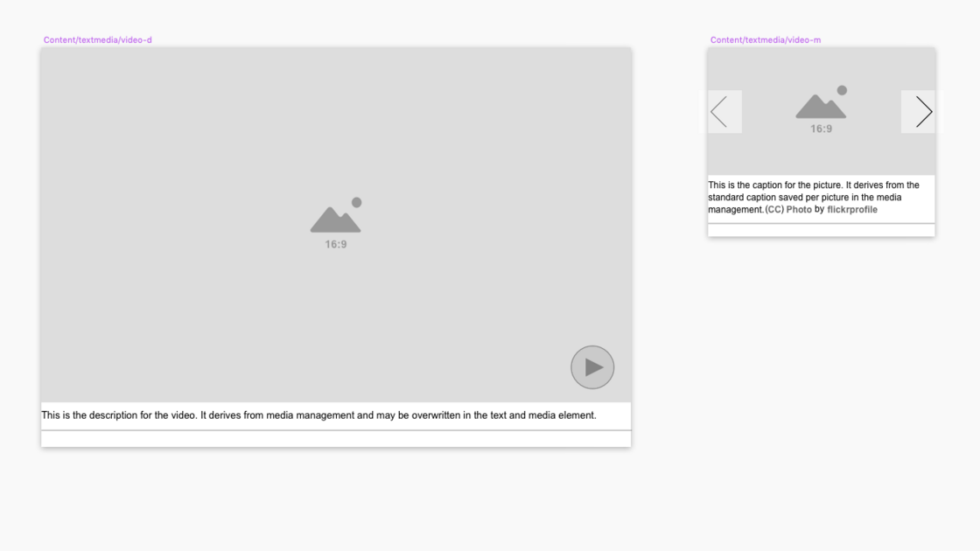Image resolution: width=980 pixels, height=551 pixels.
Task: Select the mobile 16:9 image placeholder icon
Action: [822, 110]
